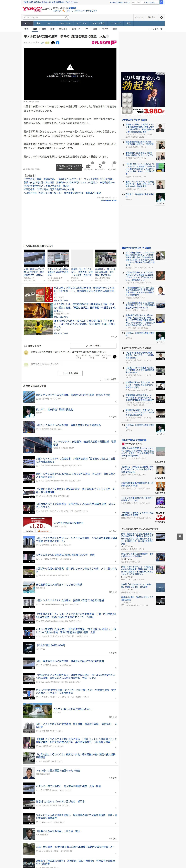Click the ログイン link
This screenshot has height=868, width=186.
pyautogui.click(x=57, y=11)
